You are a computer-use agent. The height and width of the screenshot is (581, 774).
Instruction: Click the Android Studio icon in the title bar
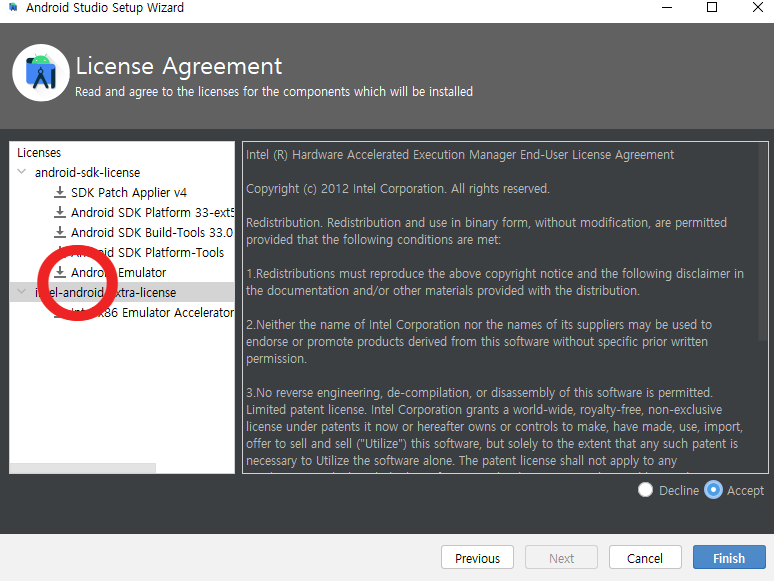[13, 7]
